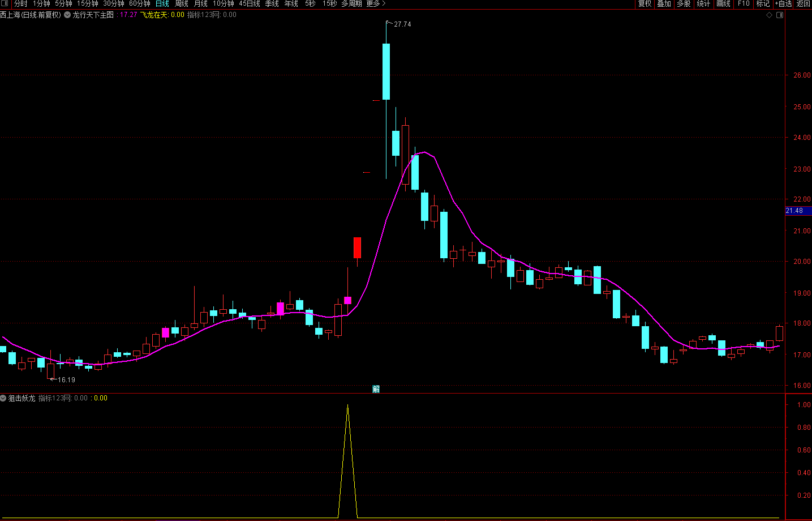Image resolution: width=812 pixels, height=521 pixels.
Task: Click the 返回 back button
Action: pyautogui.click(x=804, y=4)
